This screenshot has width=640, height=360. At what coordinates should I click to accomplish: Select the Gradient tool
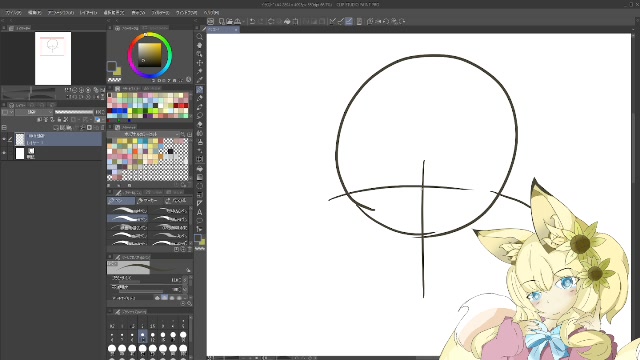tap(200, 177)
